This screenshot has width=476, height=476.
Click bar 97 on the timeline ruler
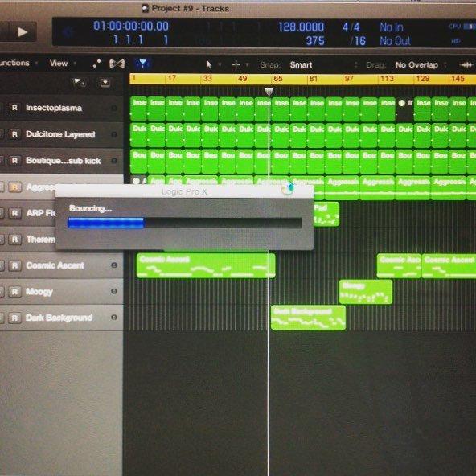click(x=349, y=79)
